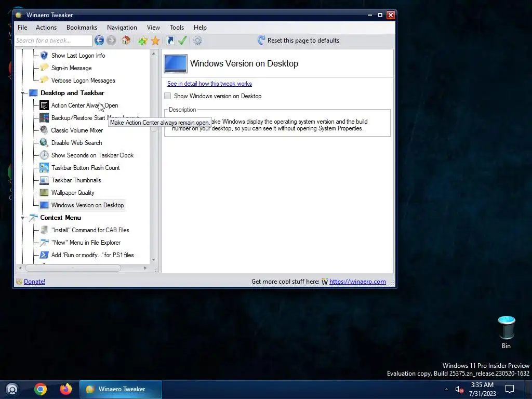Click the Backup/Restore Start Menu Layout icon
This screenshot has height=399, width=532.
click(44, 118)
